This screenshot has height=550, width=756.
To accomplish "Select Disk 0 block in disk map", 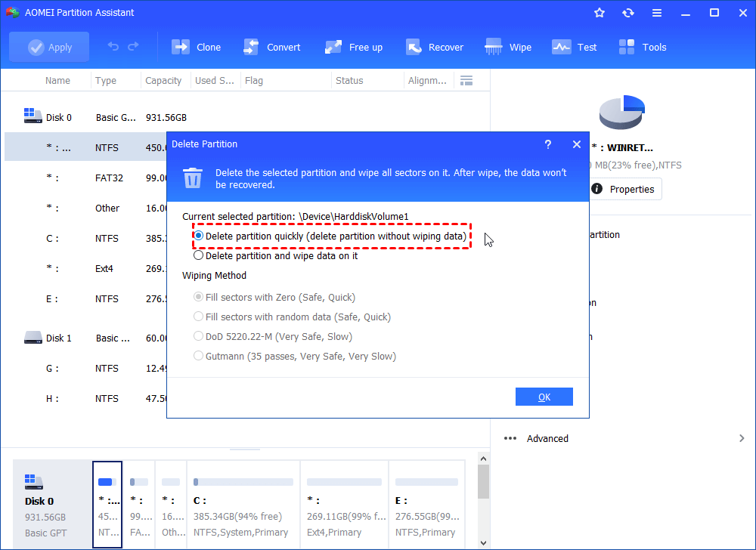I will (52, 504).
